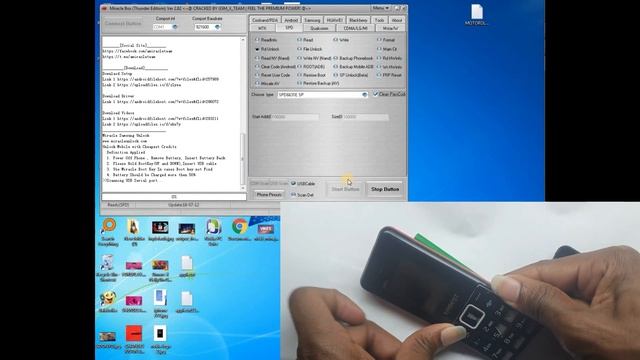Click the Start Addr input field
This screenshot has width=640, height=360.
point(295,117)
